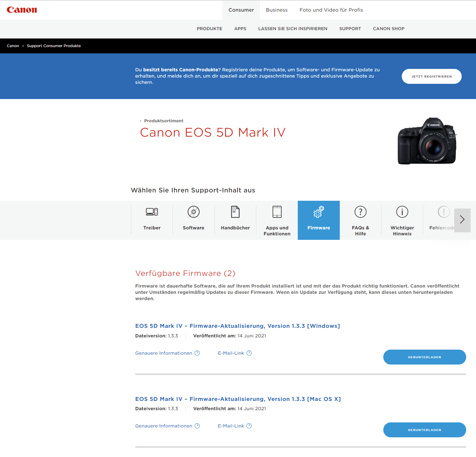Open the PRODUKTE menu
The image size is (476, 457).
(210, 29)
